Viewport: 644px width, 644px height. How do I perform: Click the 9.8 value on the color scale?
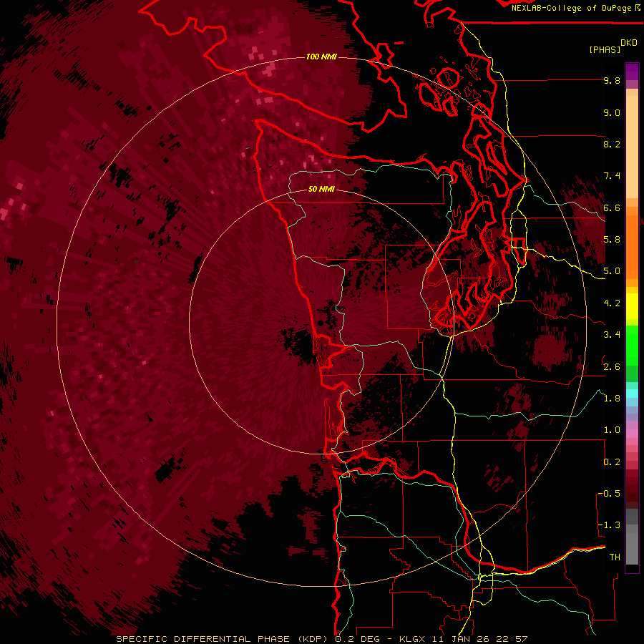[x=612, y=80]
